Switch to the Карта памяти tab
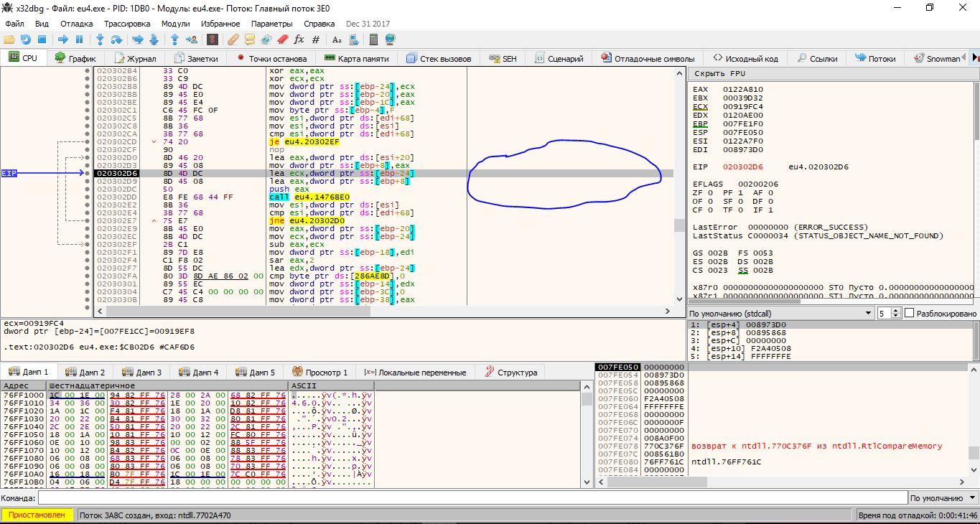 [x=356, y=58]
